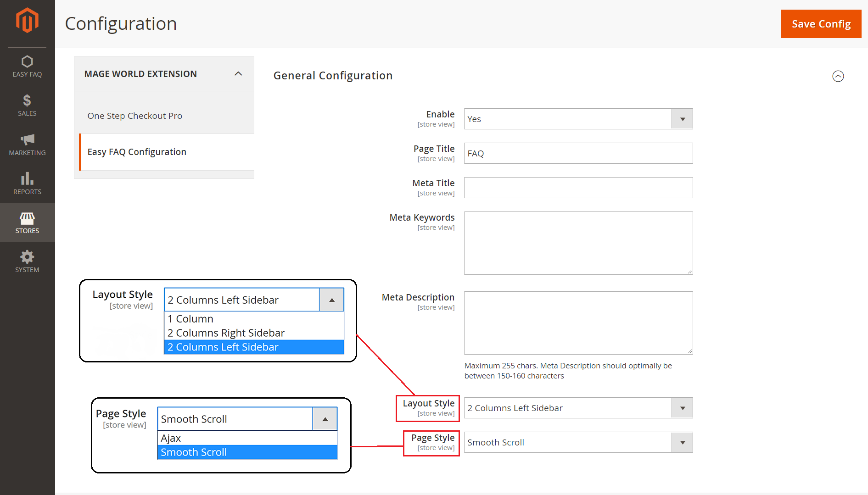Screen dimensions: 868x495
Task: Choose highlighted 2 Columns Left Sidebar list option
Action: [x=254, y=347]
